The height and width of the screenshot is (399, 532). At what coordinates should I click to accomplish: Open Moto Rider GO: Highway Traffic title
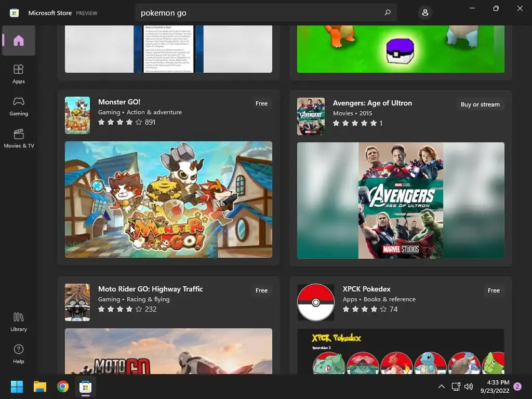(150, 289)
